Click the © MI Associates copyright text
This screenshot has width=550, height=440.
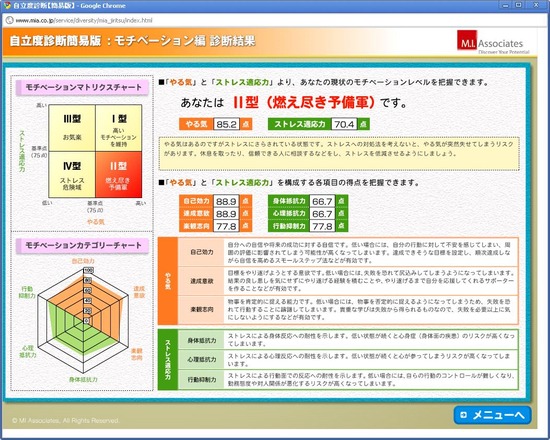[66, 420]
